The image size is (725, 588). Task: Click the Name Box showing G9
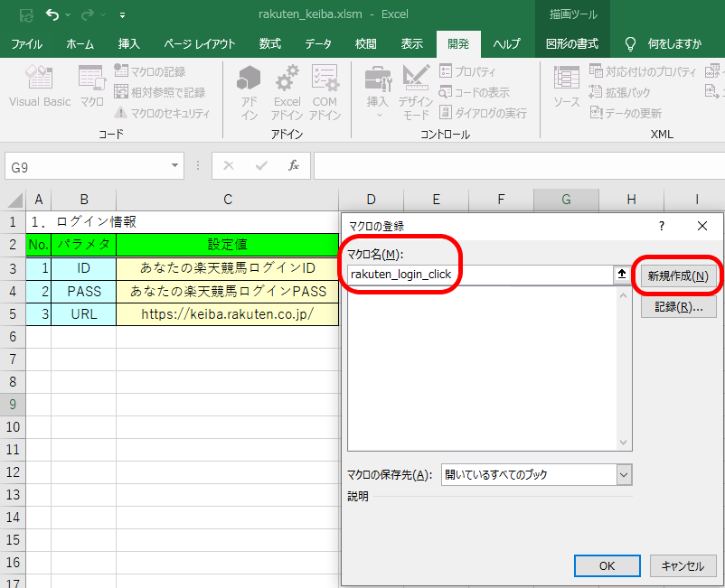pyautogui.click(x=88, y=166)
